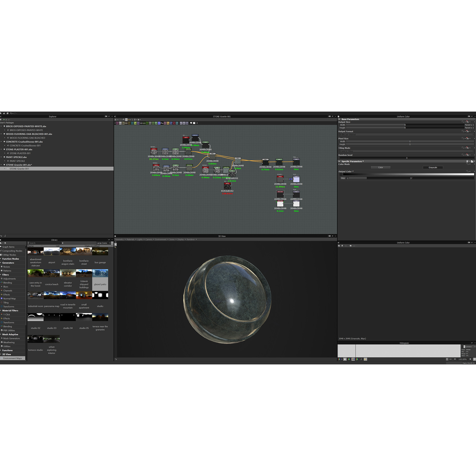
Task: Click the Pick button for Output Color
Action: coord(343,178)
